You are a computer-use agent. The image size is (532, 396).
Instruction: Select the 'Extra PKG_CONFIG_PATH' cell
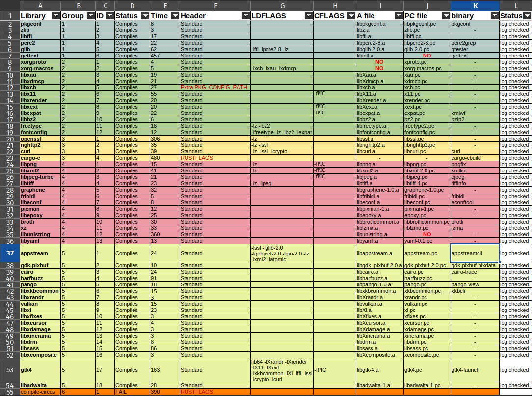pos(215,87)
